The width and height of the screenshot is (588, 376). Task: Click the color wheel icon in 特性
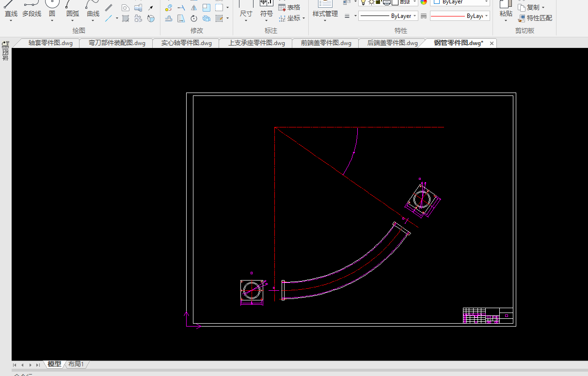tap(424, 2)
